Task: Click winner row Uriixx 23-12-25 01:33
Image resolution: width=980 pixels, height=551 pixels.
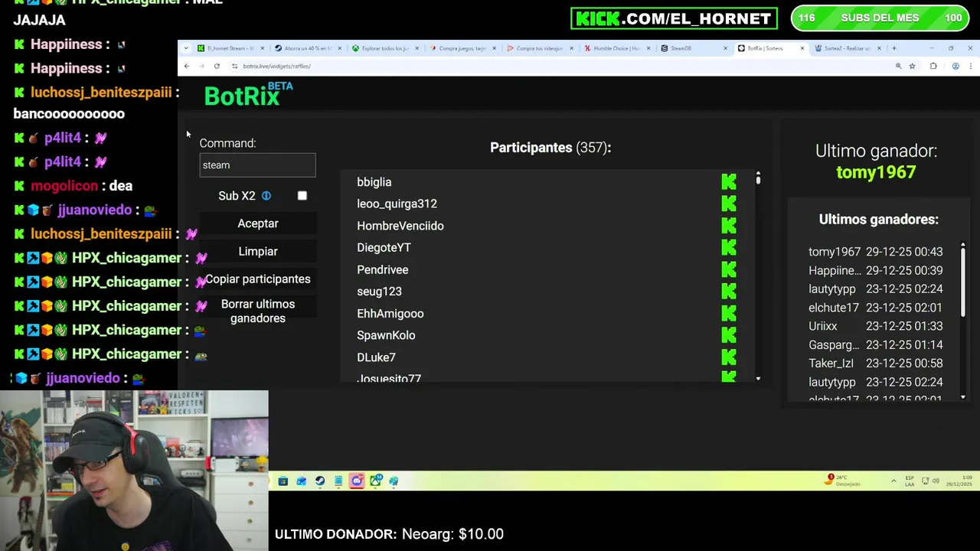Action: [x=875, y=326]
